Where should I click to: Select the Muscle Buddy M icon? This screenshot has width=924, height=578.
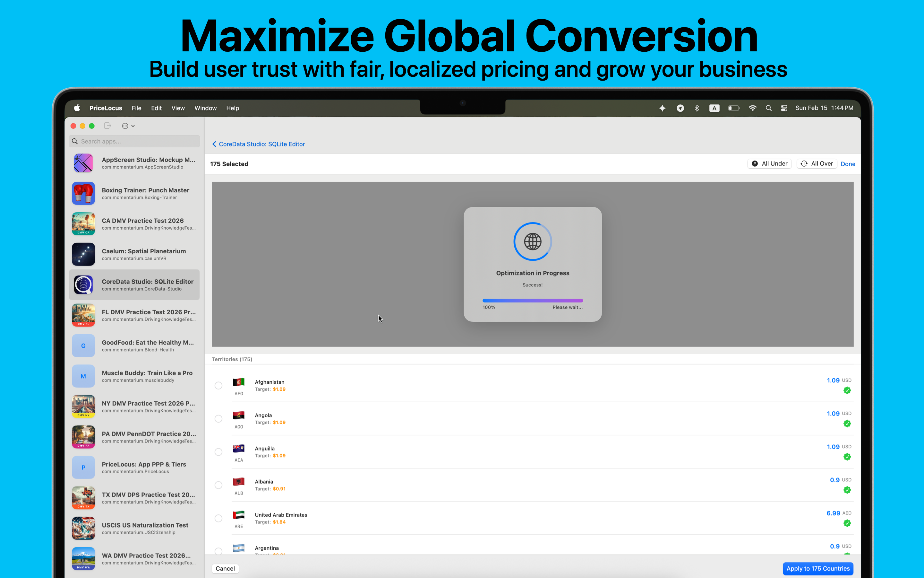pos(83,376)
